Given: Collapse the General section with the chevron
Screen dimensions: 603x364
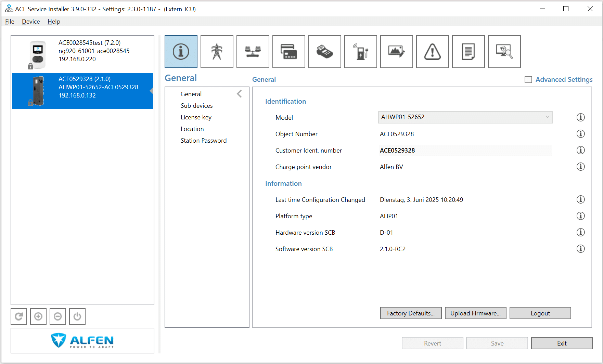Looking at the screenshot, I should (239, 93).
